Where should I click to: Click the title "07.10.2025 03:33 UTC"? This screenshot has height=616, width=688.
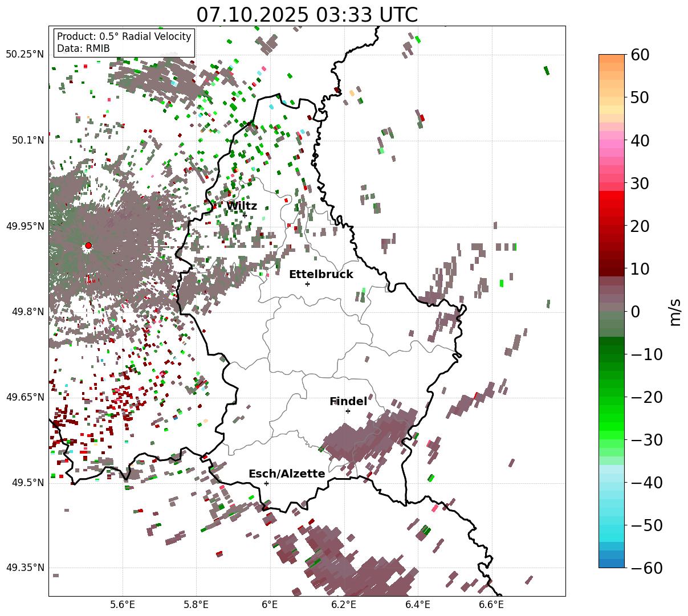[x=307, y=15]
